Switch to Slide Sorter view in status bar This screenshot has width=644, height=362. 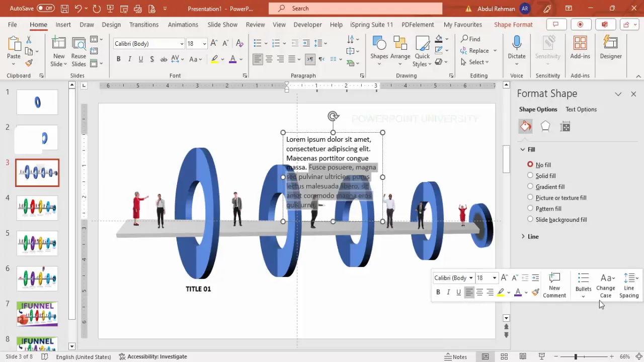point(504,356)
